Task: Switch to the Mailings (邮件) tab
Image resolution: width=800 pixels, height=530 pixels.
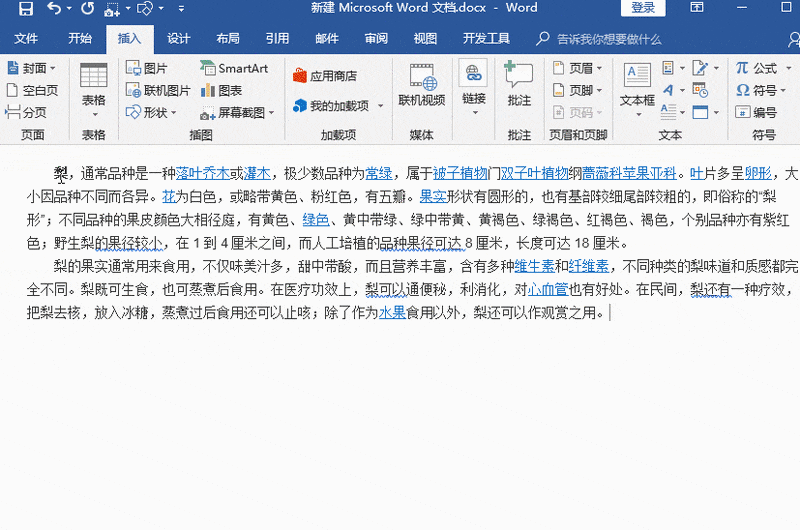Action: click(x=327, y=39)
